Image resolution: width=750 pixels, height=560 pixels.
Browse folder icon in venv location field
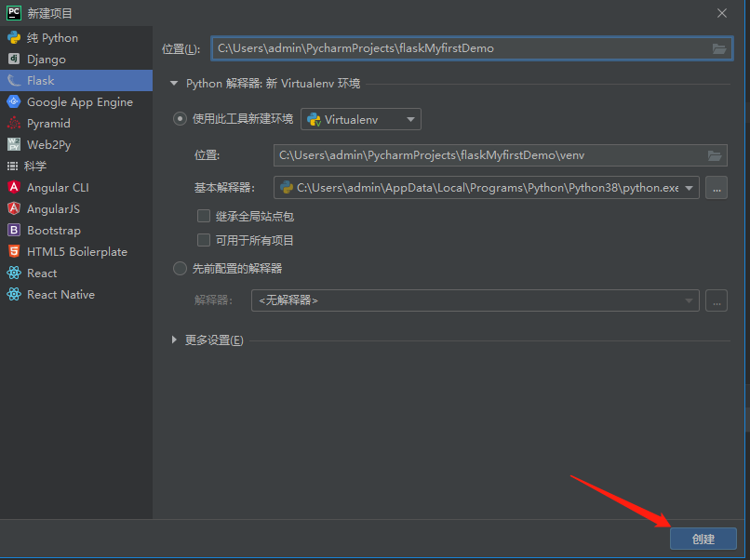pyautogui.click(x=715, y=155)
